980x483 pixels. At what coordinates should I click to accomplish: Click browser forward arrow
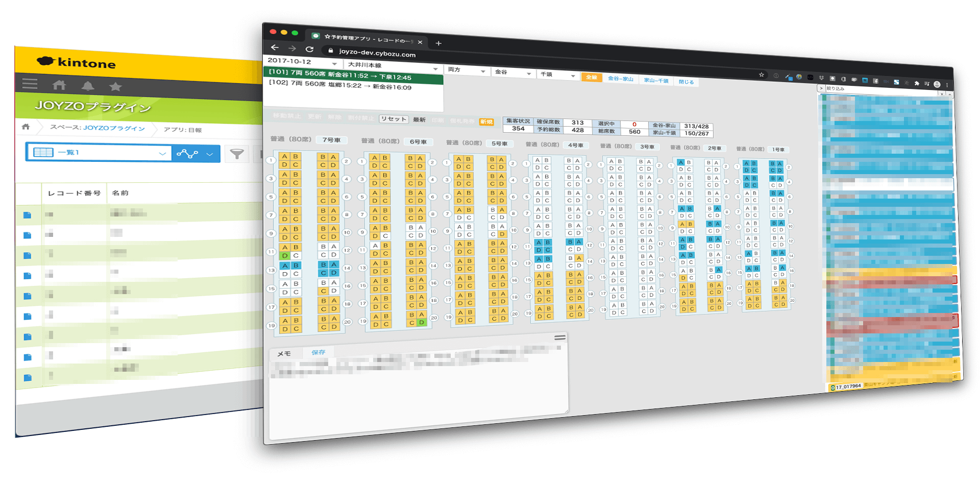click(x=292, y=49)
